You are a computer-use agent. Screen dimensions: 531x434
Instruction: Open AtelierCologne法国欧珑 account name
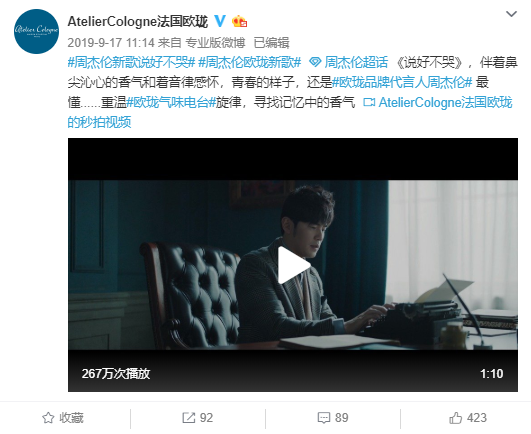137,22
